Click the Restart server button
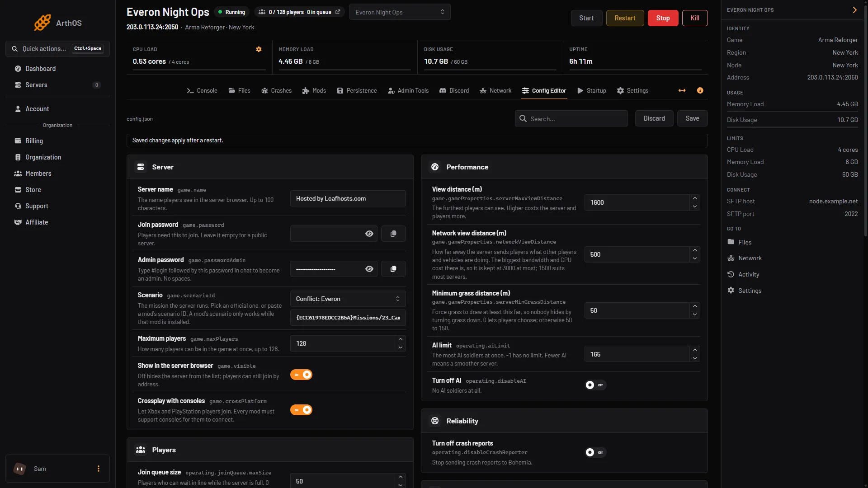 pos(625,18)
